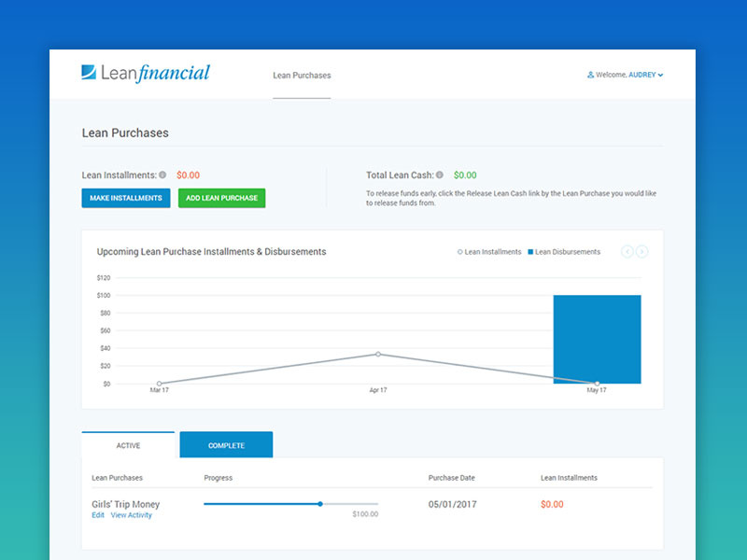Click the user profile icon beside Welcome
This screenshot has height=560, width=747.
590,75
